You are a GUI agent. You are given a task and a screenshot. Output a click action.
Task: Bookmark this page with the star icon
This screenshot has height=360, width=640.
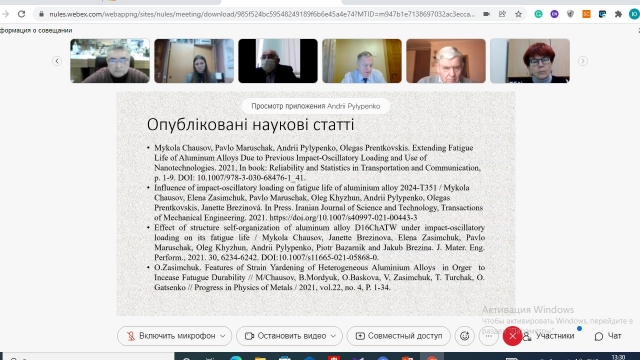pyautogui.click(x=518, y=14)
